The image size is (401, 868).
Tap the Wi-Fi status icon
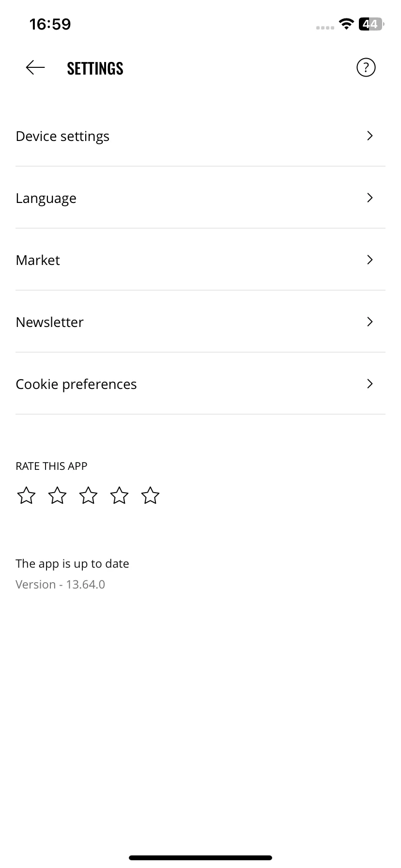coord(346,24)
